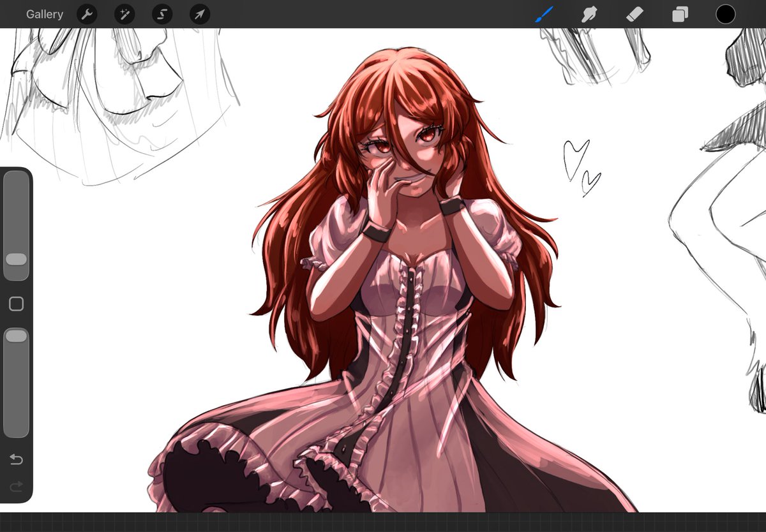Image resolution: width=766 pixels, height=532 pixels.
Task: Select the Eraser tool
Action: [635, 14]
